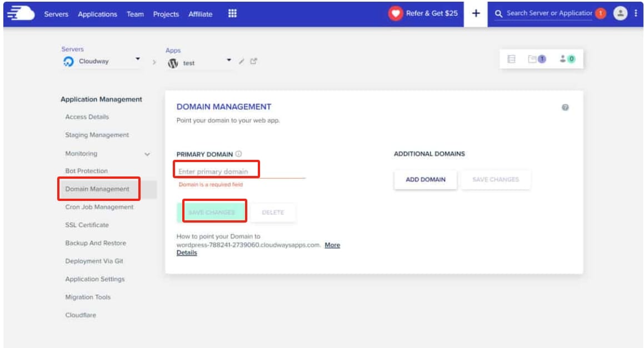Expand the Monitoring submenu chevron
The height and width of the screenshot is (348, 644).
click(x=147, y=154)
